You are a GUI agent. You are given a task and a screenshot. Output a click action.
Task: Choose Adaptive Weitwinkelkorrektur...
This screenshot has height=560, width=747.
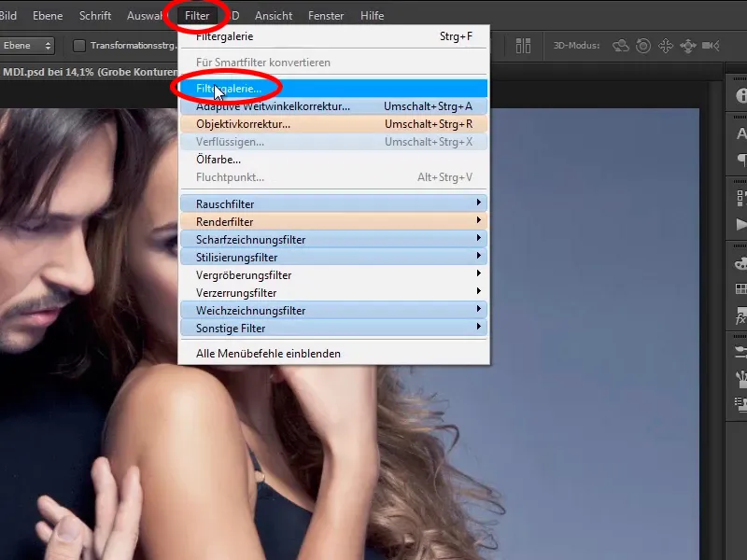pos(333,106)
